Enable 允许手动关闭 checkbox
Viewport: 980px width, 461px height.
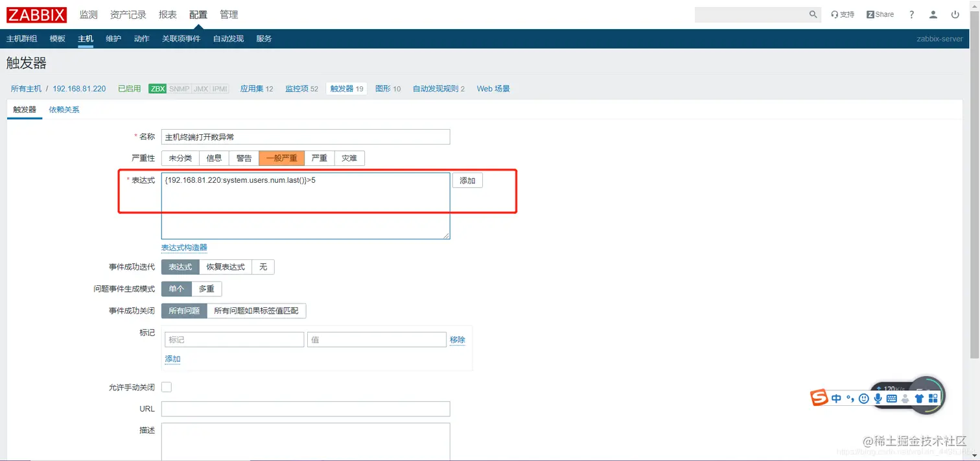pyautogui.click(x=167, y=387)
